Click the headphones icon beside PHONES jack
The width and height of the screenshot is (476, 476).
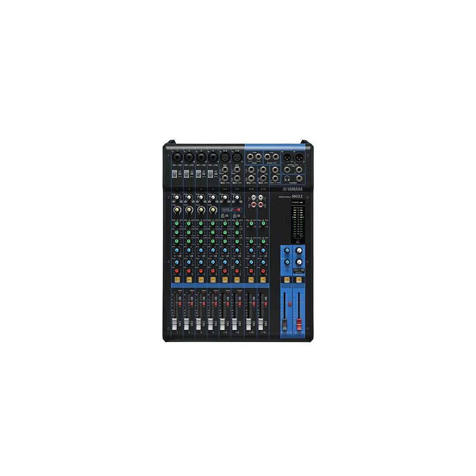point(287,179)
